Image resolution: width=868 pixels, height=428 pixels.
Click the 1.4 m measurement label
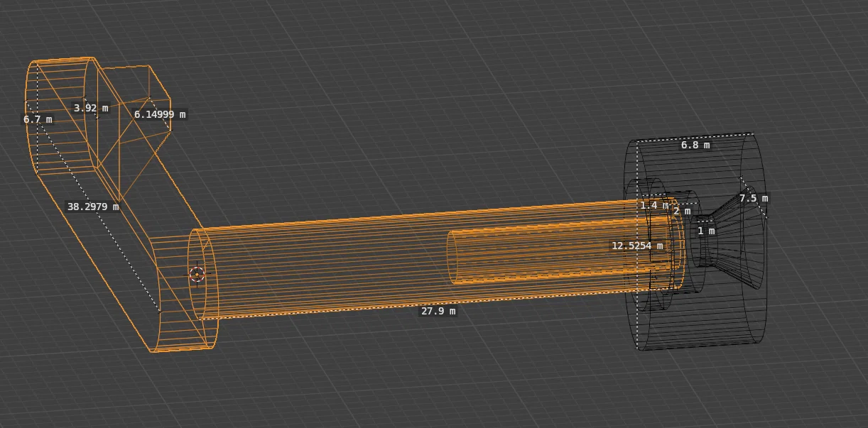click(x=654, y=205)
